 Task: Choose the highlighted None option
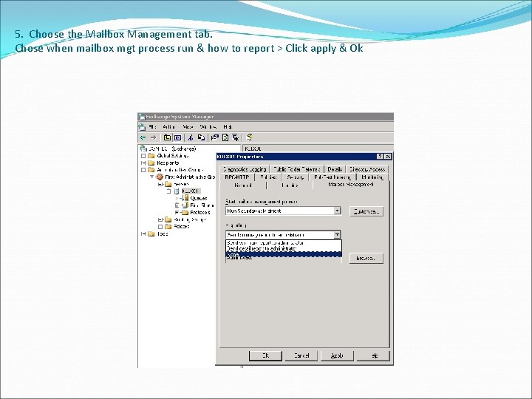[x=283, y=254]
